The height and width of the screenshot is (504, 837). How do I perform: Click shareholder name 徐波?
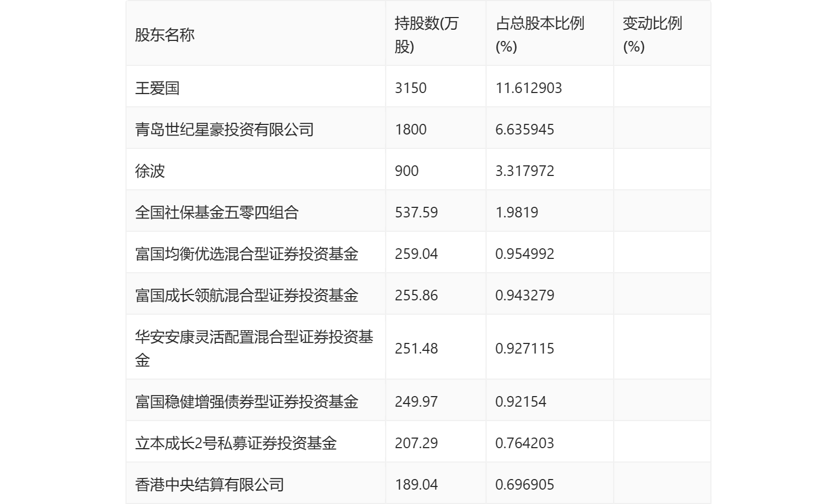[150, 171]
